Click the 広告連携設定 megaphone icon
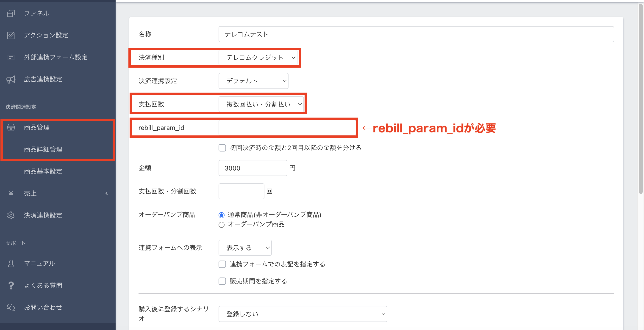The height and width of the screenshot is (330, 644). [x=11, y=80]
